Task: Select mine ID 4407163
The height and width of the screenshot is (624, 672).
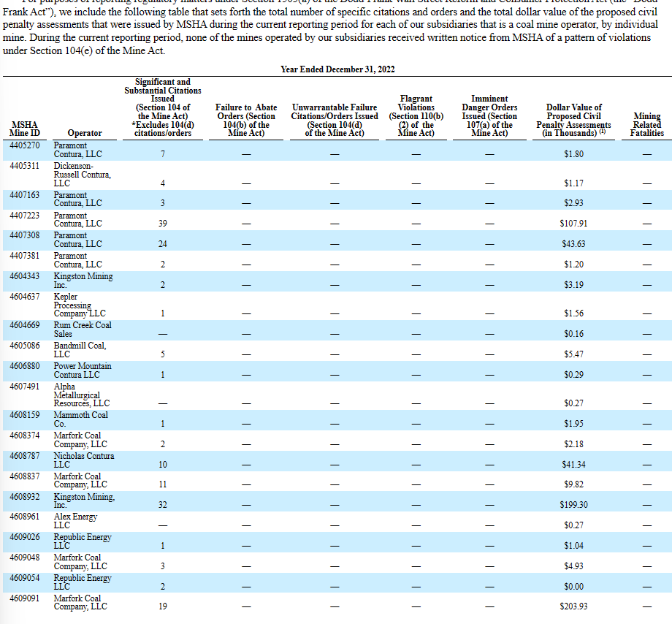Action: click(24, 195)
